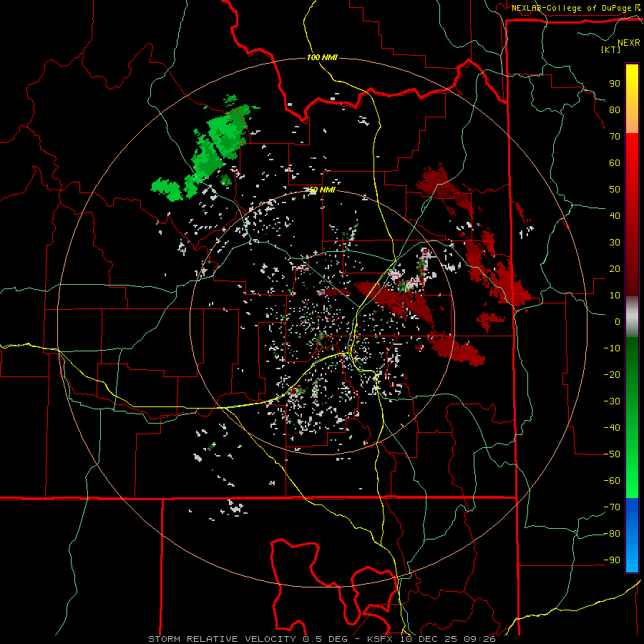644x644 pixels.
Task: Select the positive 80 scale value
Action: tap(615, 110)
